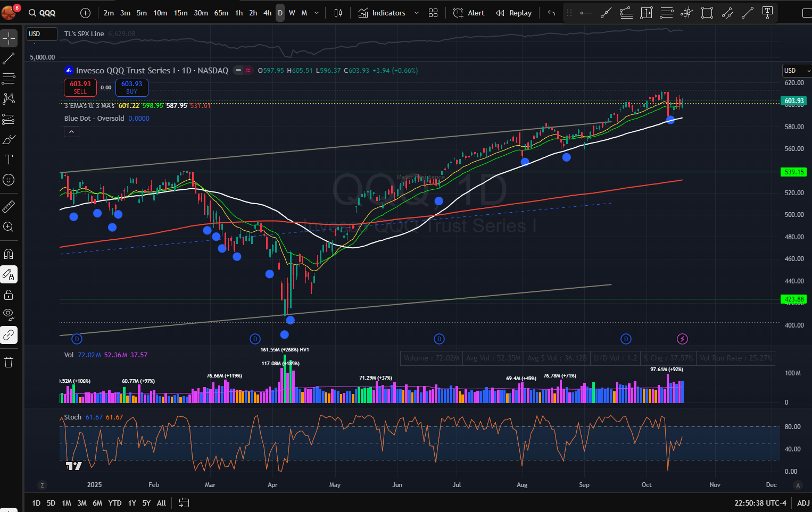The height and width of the screenshot is (512, 812).
Task: Open the forecasting and measurement tools
Action: tap(9, 119)
